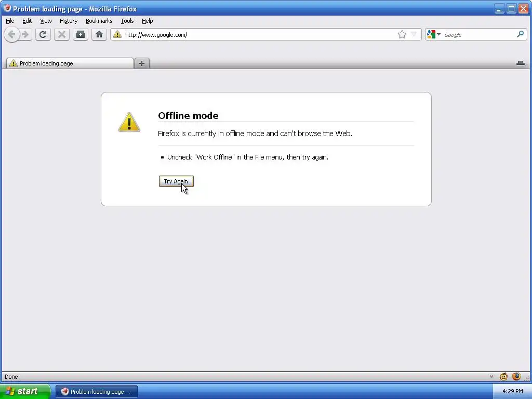Click the Done status bar text
Viewport: 532px width, 399px height.
coord(11,377)
